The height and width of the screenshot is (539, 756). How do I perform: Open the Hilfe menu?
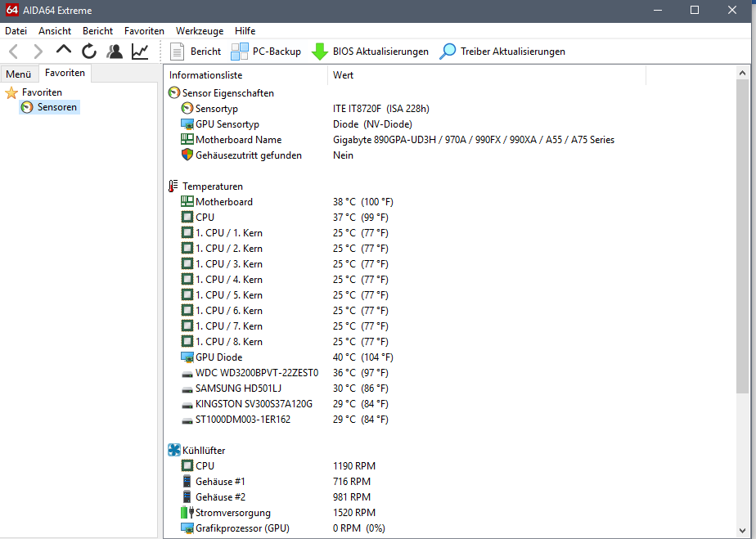245,31
